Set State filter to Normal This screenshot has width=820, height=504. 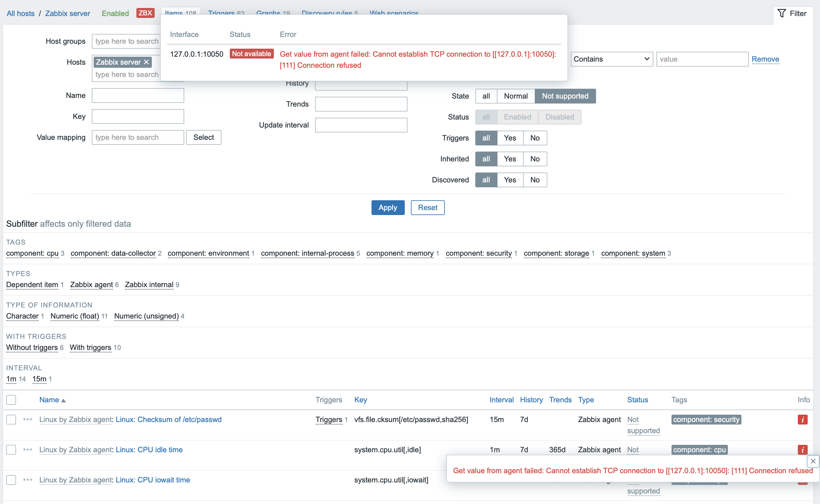516,96
